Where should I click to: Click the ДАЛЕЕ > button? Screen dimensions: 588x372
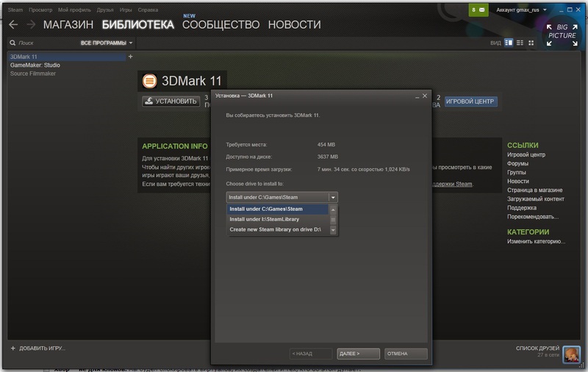[x=358, y=354]
